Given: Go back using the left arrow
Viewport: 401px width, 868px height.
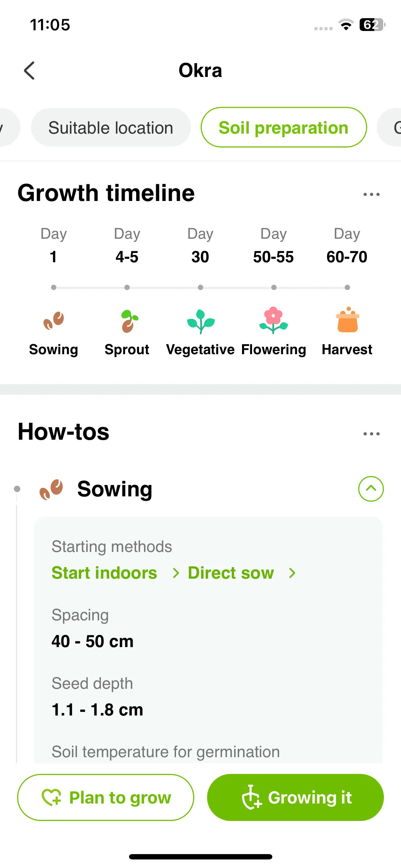Looking at the screenshot, I should (29, 71).
